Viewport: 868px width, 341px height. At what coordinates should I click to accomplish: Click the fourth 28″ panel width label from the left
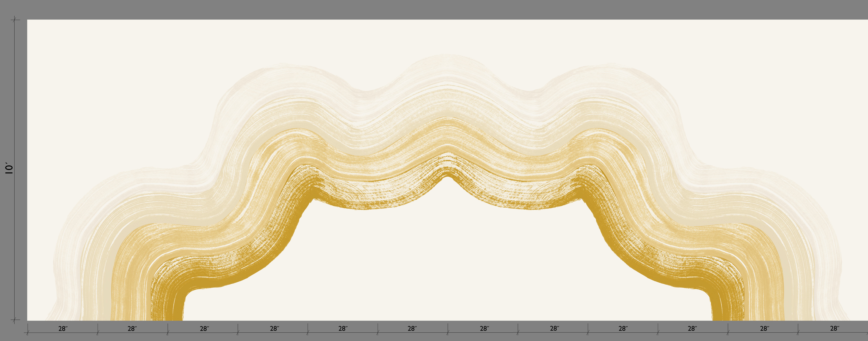tap(275, 329)
